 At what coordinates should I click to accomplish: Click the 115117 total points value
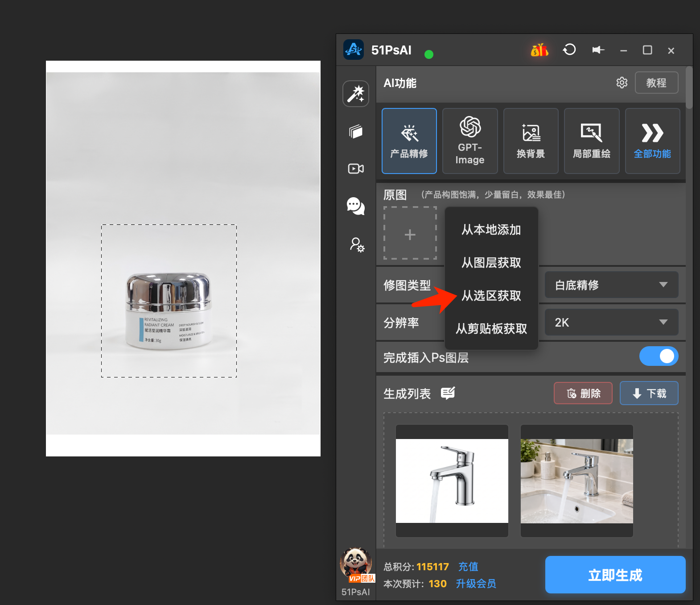(x=432, y=567)
